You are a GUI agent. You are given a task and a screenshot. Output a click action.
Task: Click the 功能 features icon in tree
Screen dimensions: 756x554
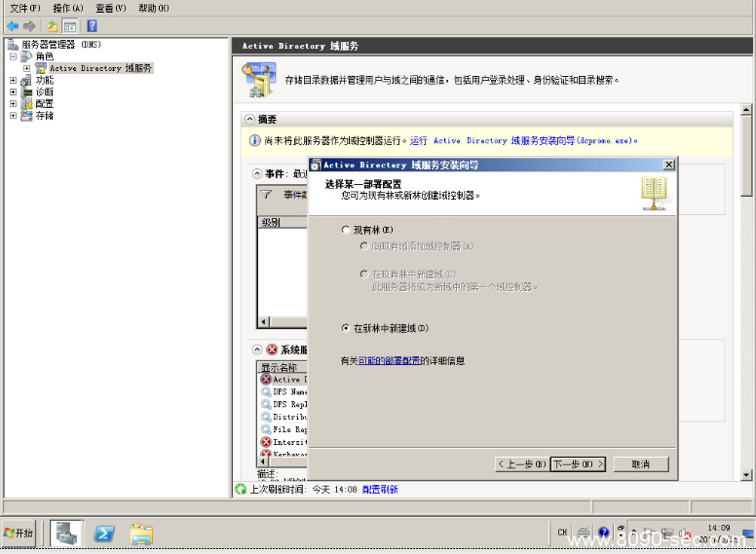pyautogui.click(x=26, y=80)
